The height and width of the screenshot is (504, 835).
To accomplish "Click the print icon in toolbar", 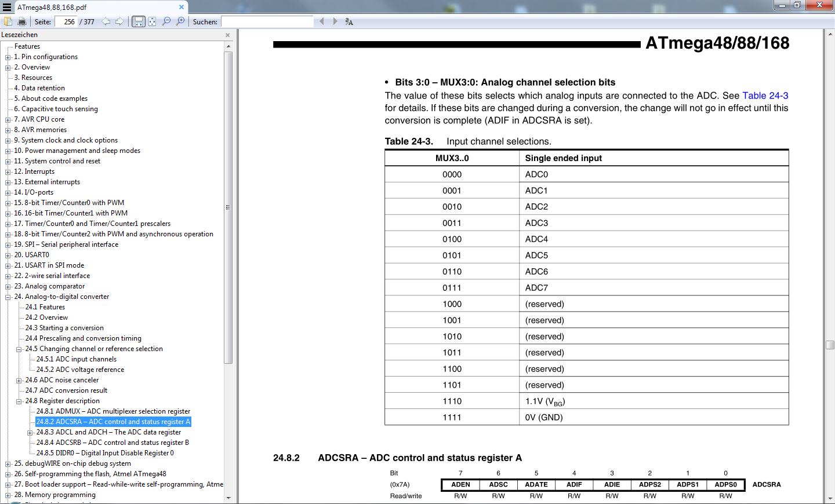I will pyautogui.click(x=22, y=21).
